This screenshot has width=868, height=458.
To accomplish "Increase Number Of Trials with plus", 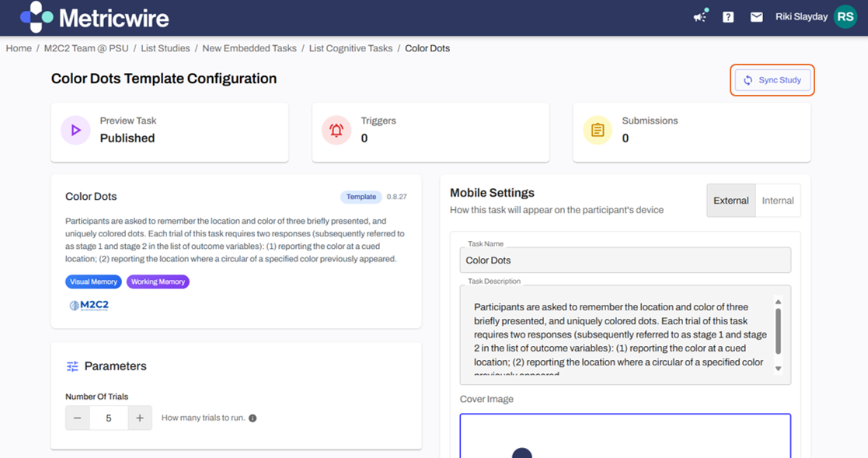I will [140, 418].
